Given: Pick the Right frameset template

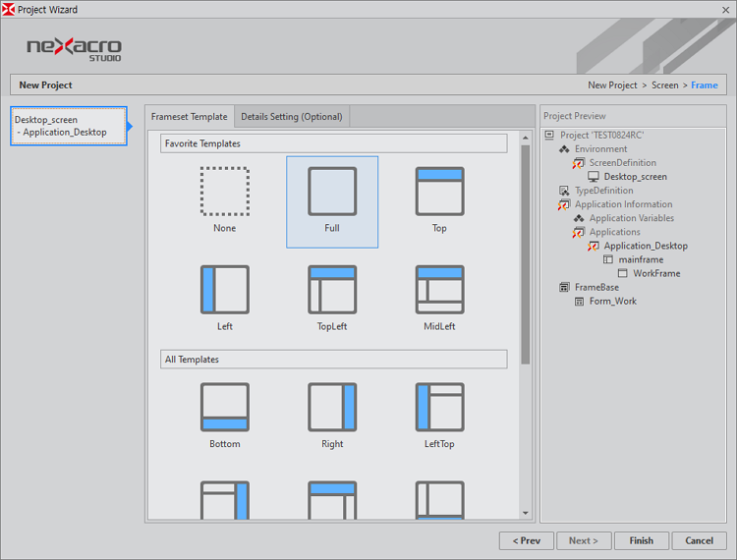Looking at the screenshot, I should [x=332, y=408].
